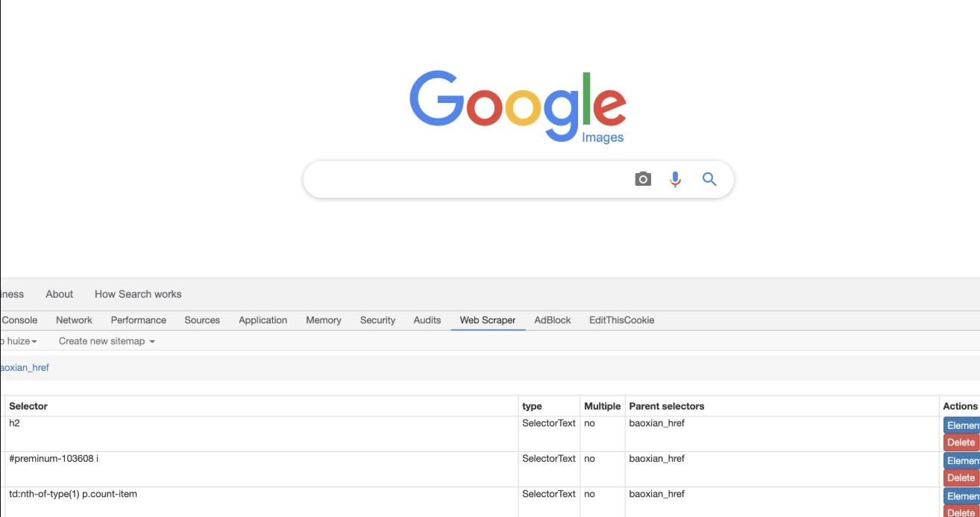Click the baoxian_href breadcrumb link
Image resolution: width=980 pixels, height=517 pixels.
tap(25, 368)
